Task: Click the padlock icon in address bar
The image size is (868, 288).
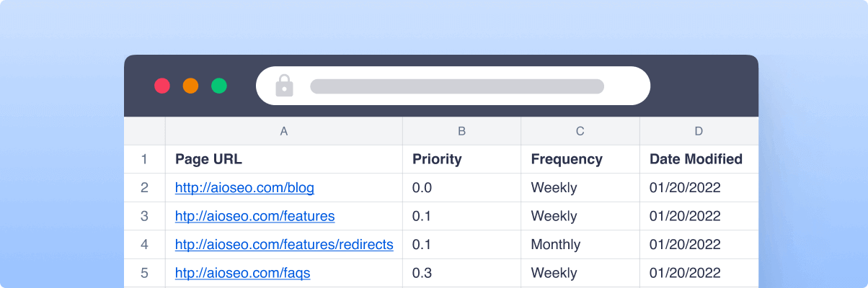Action: point(285,86)
